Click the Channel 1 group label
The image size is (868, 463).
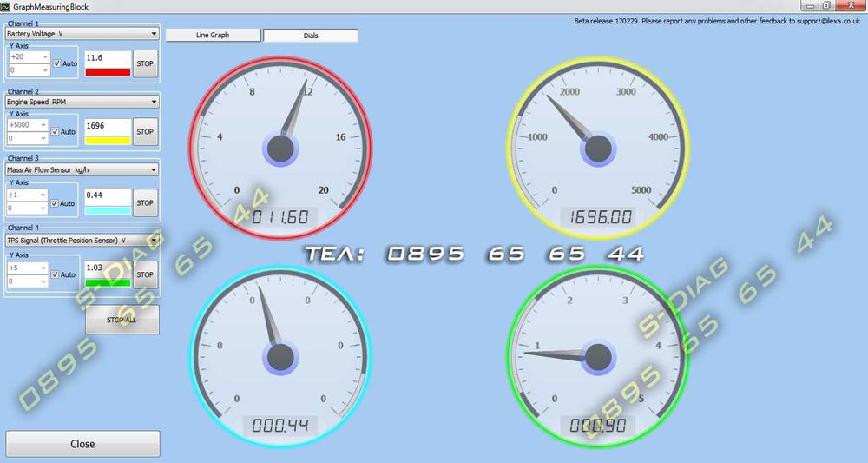coord(23,23)
